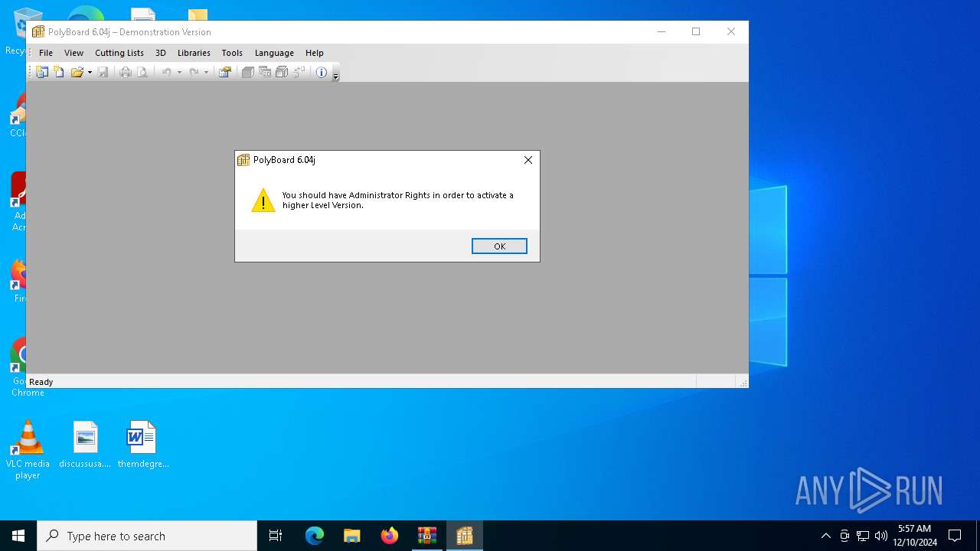The image size is (980, 551).
Task: Close the PolyBoard 6.04j warning dialog
Action: (528, 160)
